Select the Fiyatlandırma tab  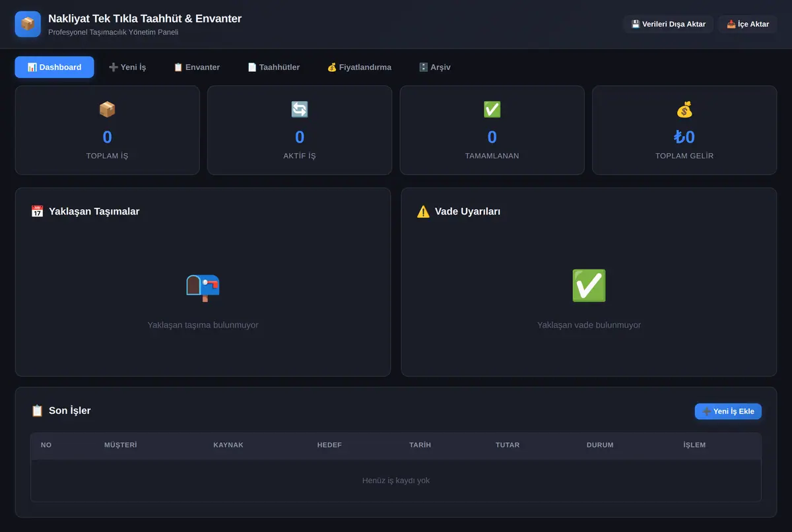pyautogui.click(x=359, y=67)
